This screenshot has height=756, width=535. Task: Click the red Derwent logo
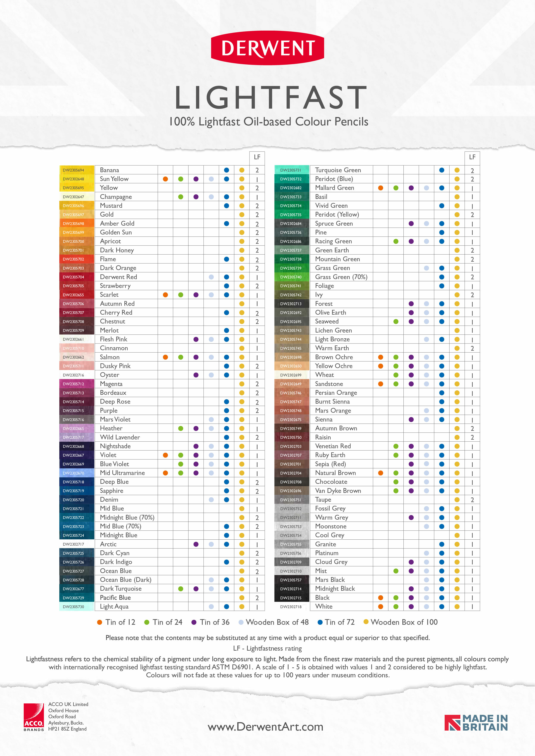click(267, 48)
